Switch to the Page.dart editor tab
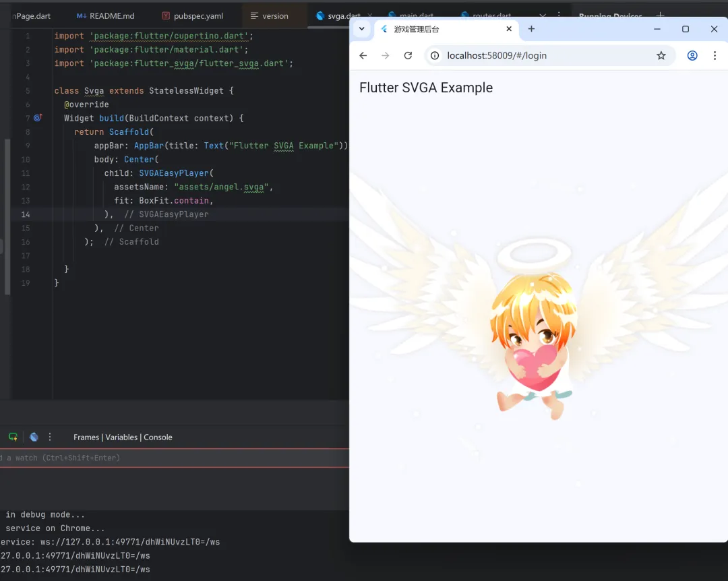Screen dimensions: 728x581 (x=32, y=16)
